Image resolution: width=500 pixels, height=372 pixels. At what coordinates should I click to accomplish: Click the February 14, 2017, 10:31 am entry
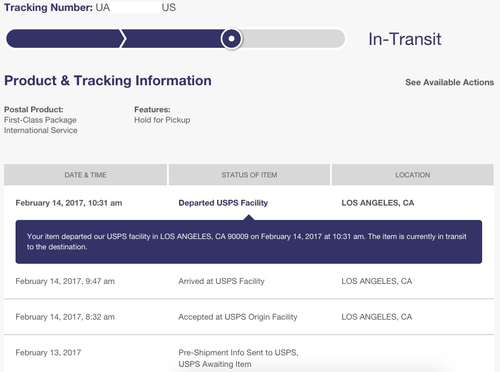(69, 203)
